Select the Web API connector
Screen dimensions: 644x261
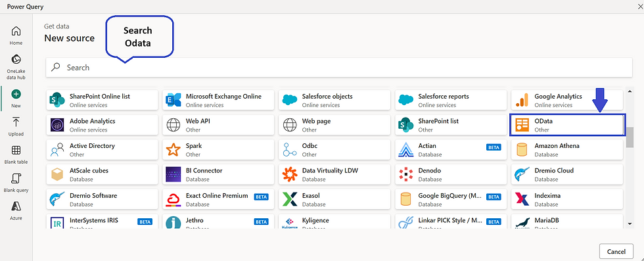(x=218, y=125)
